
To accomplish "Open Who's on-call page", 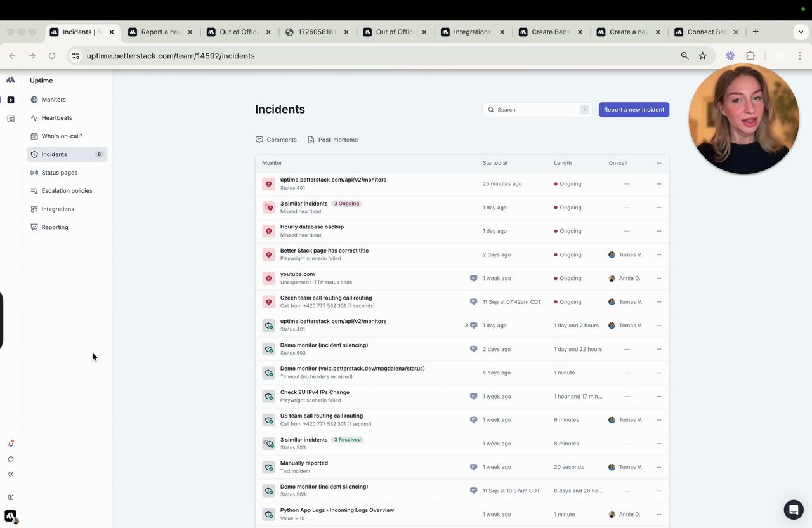I will (62, 136).
